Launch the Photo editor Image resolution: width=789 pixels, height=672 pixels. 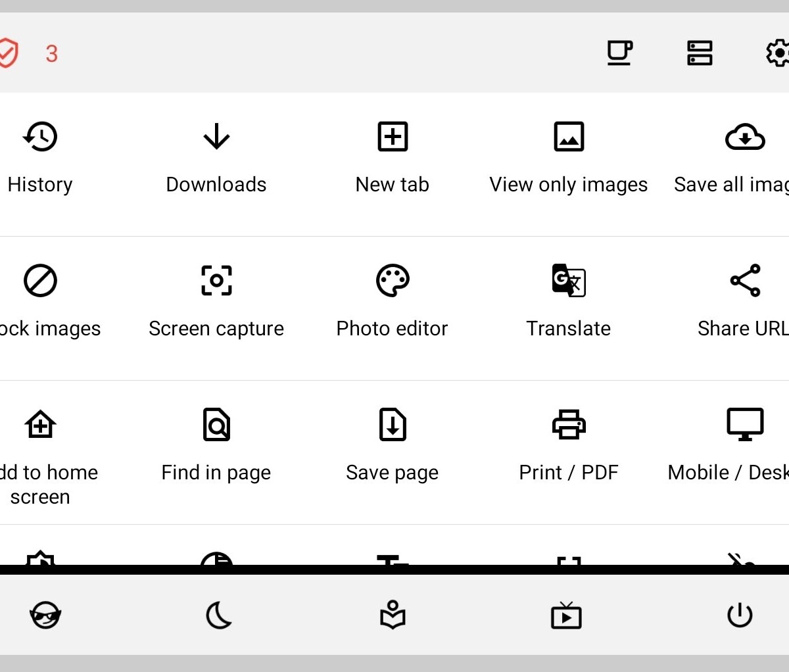(393, 281)
